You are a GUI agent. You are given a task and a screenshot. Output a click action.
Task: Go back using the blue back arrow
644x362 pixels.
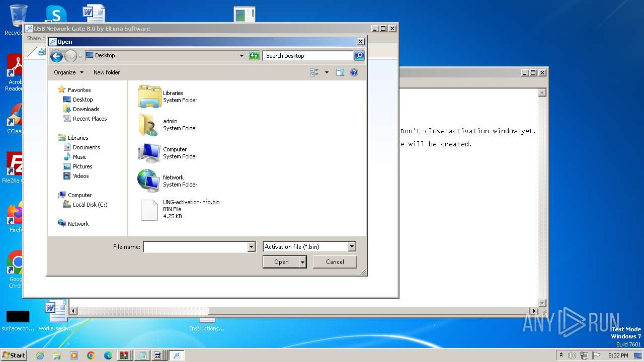coord(56,56)
